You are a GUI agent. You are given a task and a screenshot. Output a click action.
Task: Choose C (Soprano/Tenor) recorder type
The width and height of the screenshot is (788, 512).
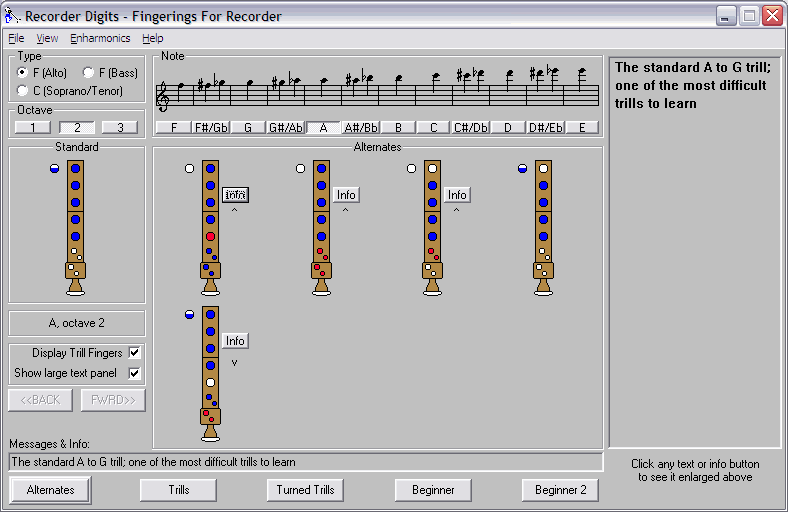23,91
